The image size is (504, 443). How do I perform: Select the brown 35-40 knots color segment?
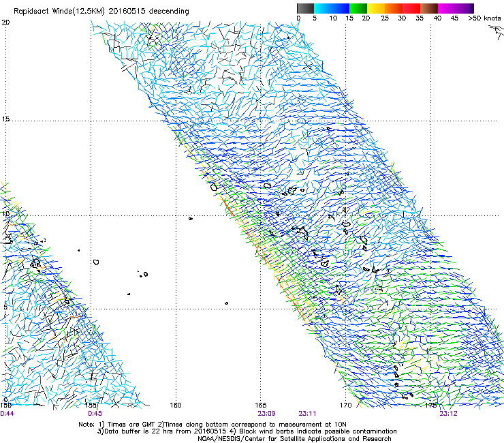click(429, 8)
